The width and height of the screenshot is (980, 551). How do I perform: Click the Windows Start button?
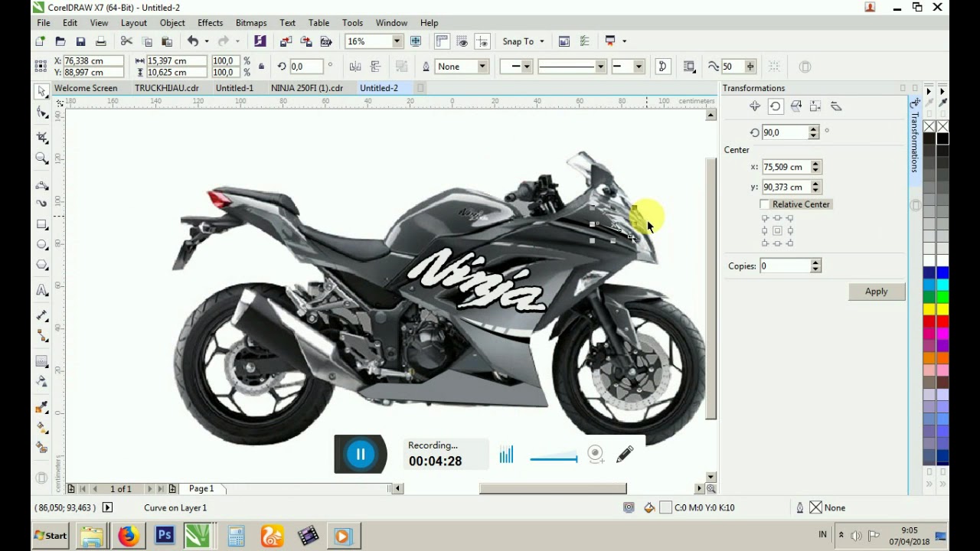tap(51, 536)
